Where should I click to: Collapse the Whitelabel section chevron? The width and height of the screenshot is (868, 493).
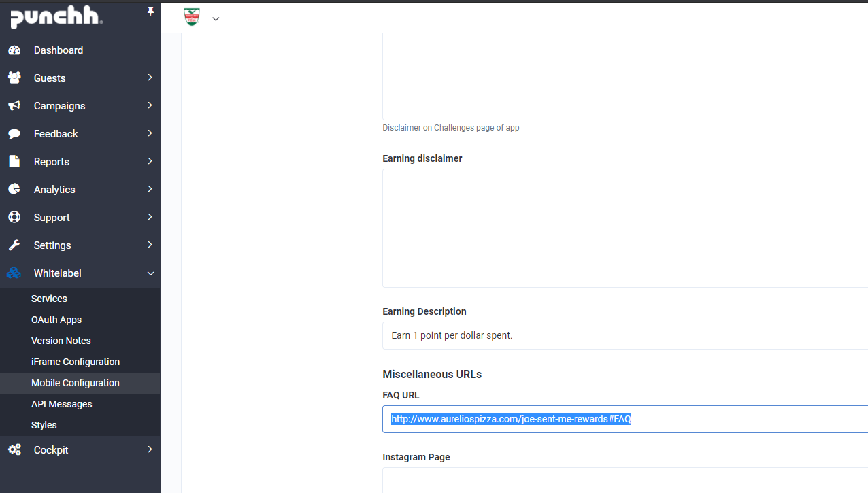coord(150,273)
